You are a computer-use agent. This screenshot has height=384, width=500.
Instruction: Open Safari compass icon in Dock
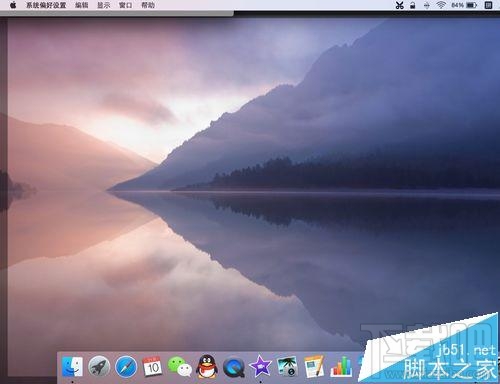click(126, 367)
